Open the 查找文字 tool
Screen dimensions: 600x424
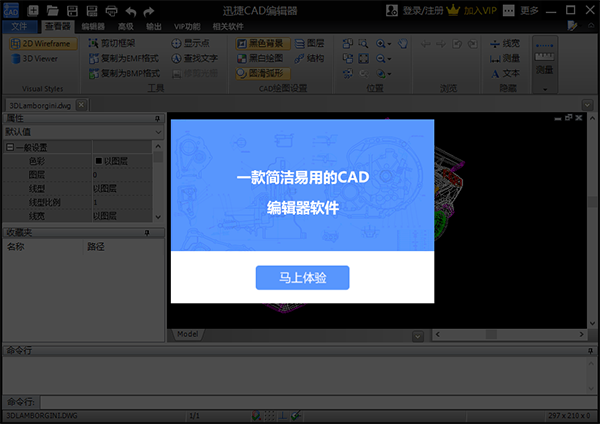click(194, 58)
